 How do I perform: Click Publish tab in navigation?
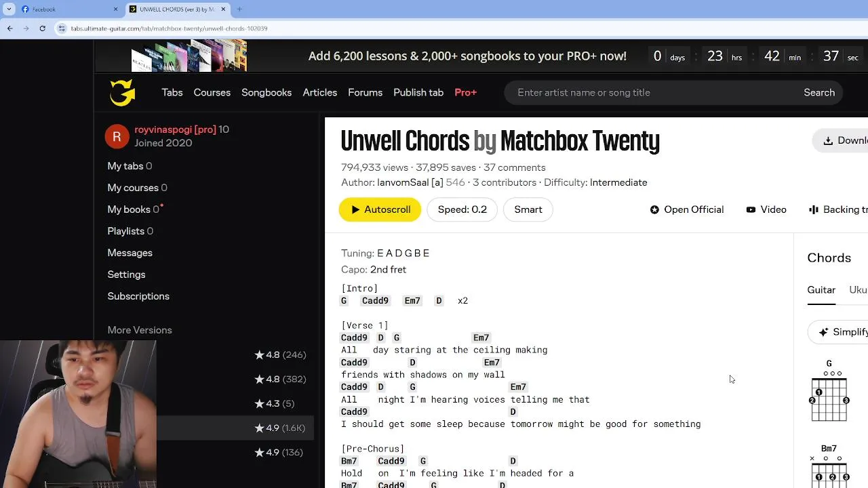click(x=418, y=93)
